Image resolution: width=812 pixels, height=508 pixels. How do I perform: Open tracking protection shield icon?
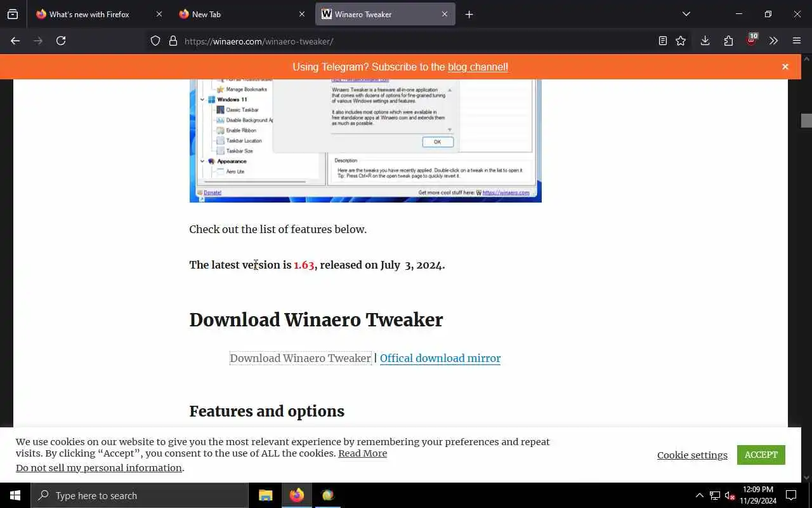155,41
